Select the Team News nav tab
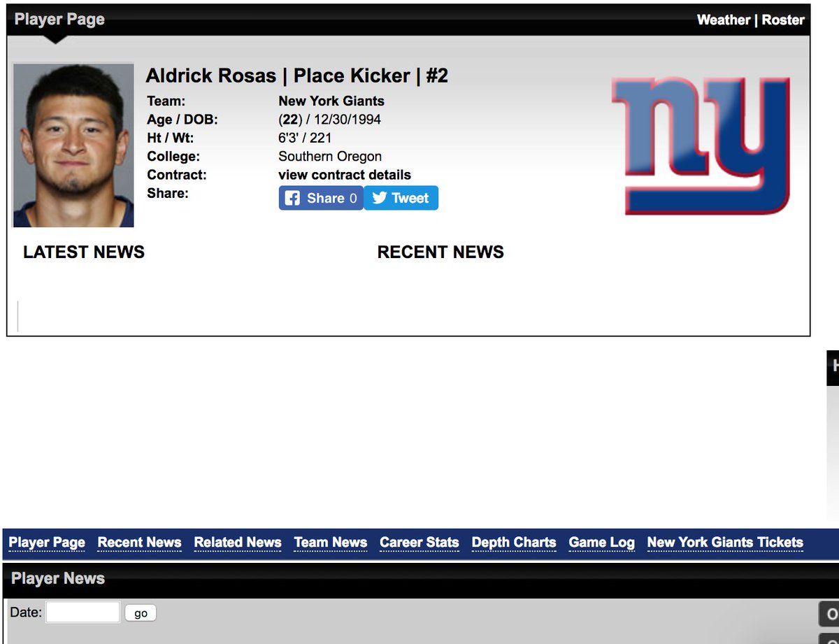839x644 pixels. pyautogui.click(x=331, y=543)
